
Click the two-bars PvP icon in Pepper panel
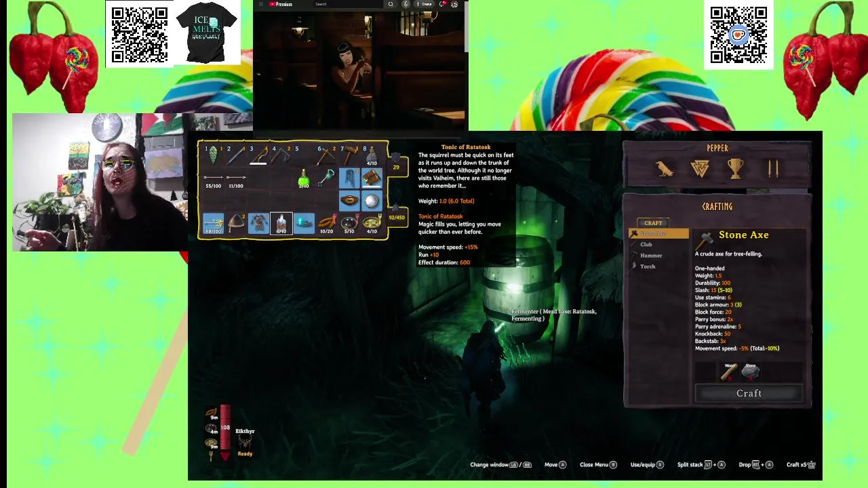(x=773, y=169)
